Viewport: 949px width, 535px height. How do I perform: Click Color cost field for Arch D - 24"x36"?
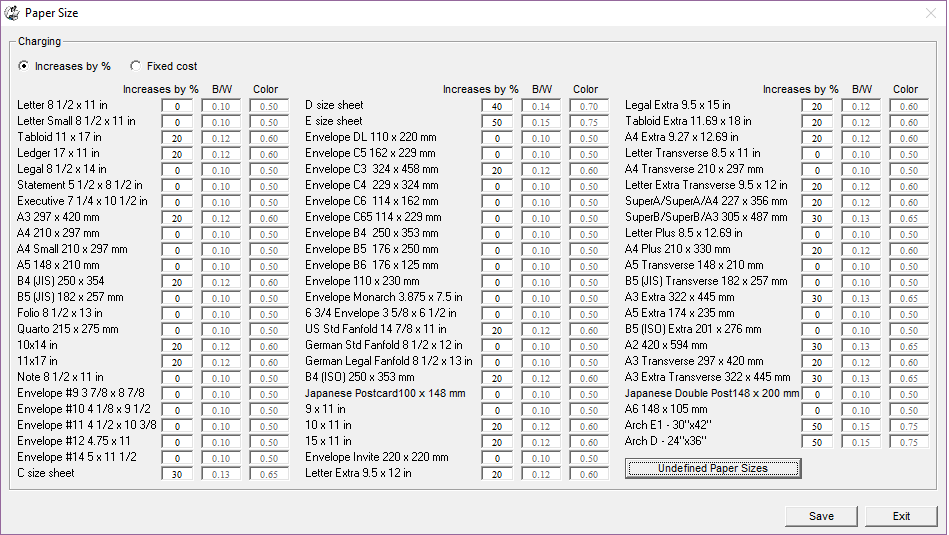pyautogui.click(x=908, y=442)
